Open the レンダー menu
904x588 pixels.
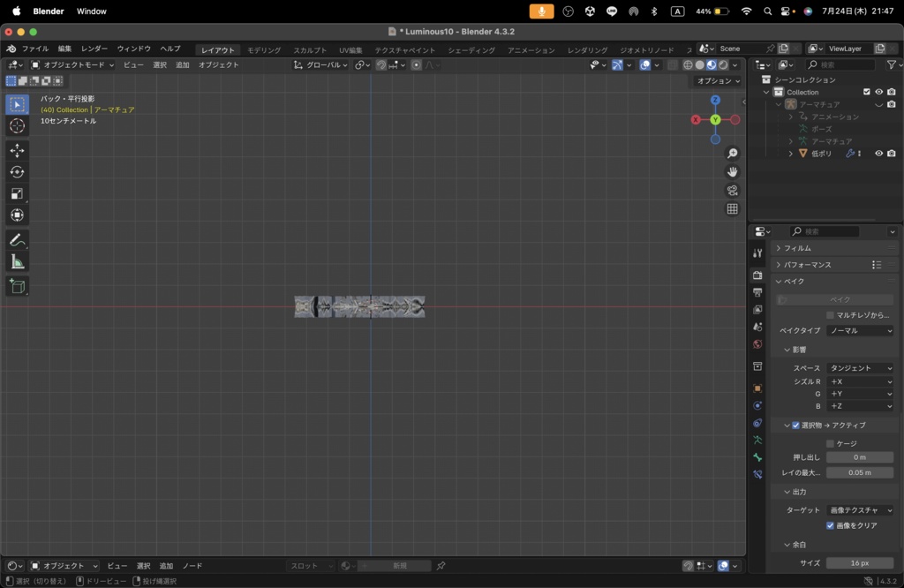point(94,49)
